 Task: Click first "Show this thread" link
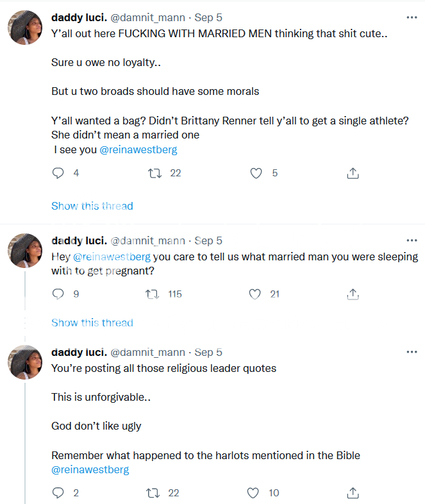pyautogui.click(x=92, y=206)
